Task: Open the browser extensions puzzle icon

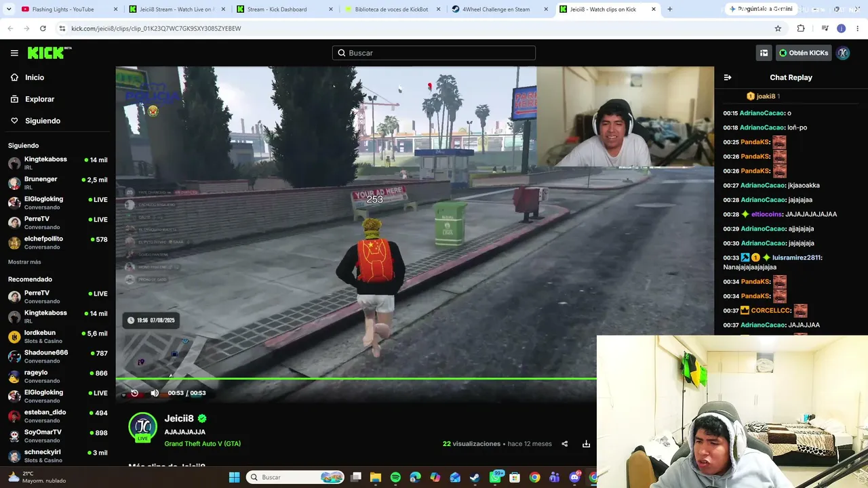Action: click(801, 28)
